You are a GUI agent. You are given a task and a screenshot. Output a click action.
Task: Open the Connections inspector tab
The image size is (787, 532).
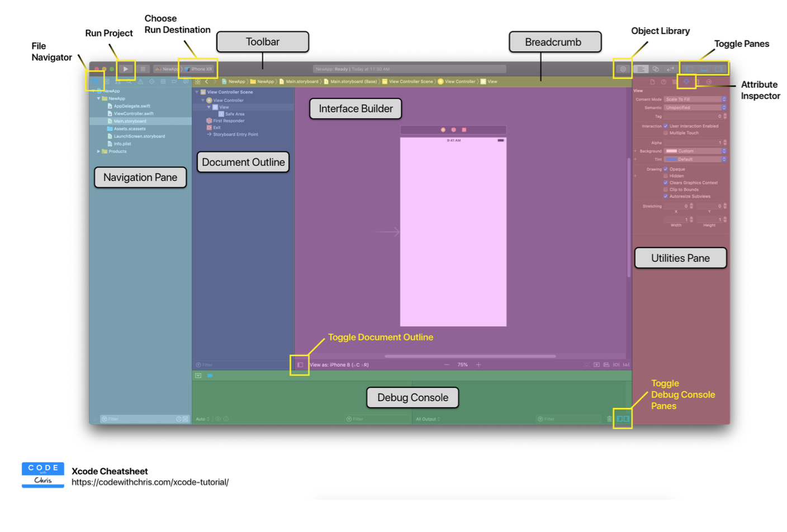(x=709, y=82)
